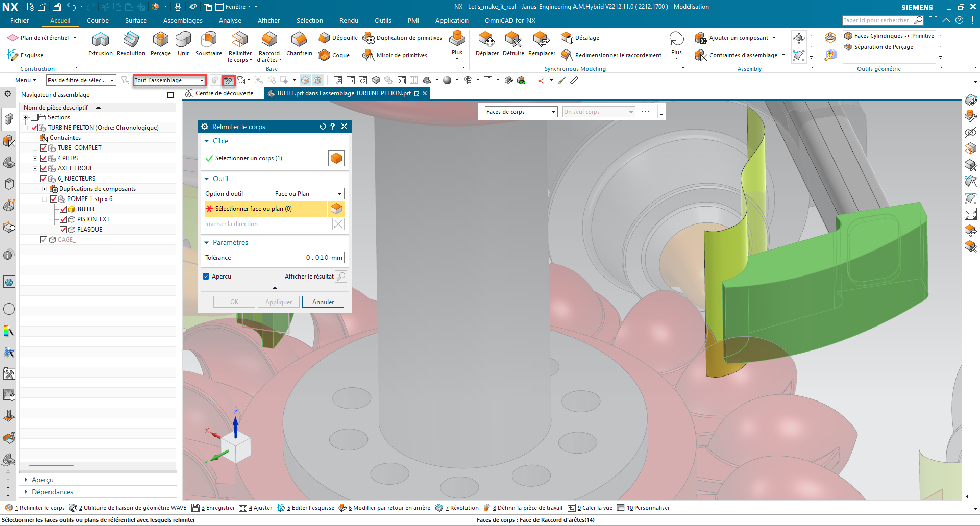Open the Esquisse sketch tool
The image size is (980, 526).
pos(25,55)
